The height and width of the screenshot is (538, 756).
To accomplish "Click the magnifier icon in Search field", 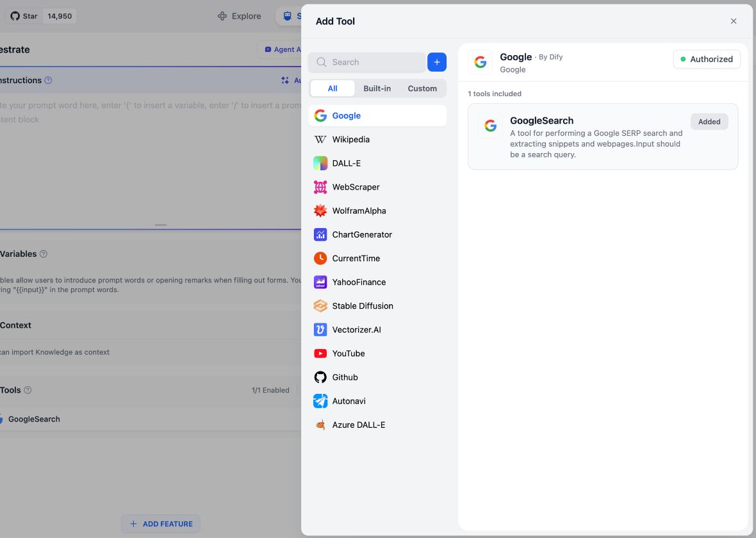I will pyautogui.click(x=321, y=62).
